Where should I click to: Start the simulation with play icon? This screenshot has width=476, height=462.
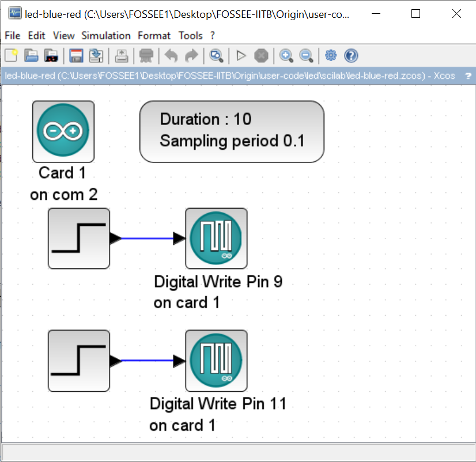pos(241,56)
